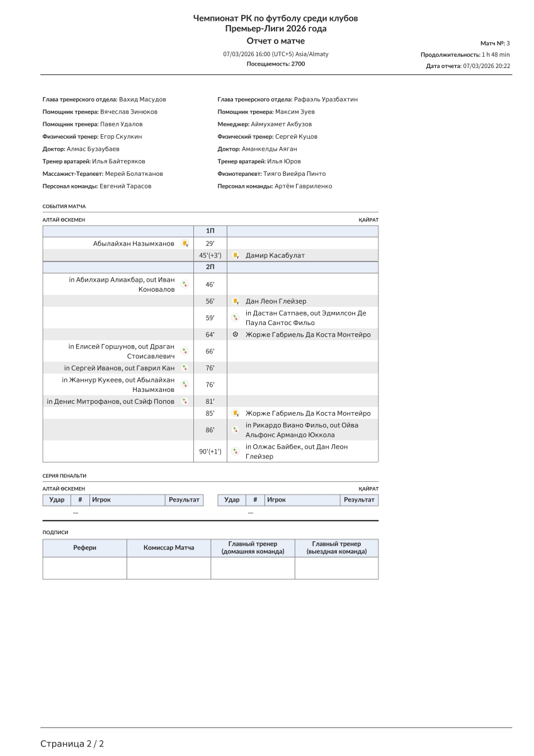Click the substitution icon for Сергей Иванов
Screen dimensions: 534x756
(x=185, y=368)
